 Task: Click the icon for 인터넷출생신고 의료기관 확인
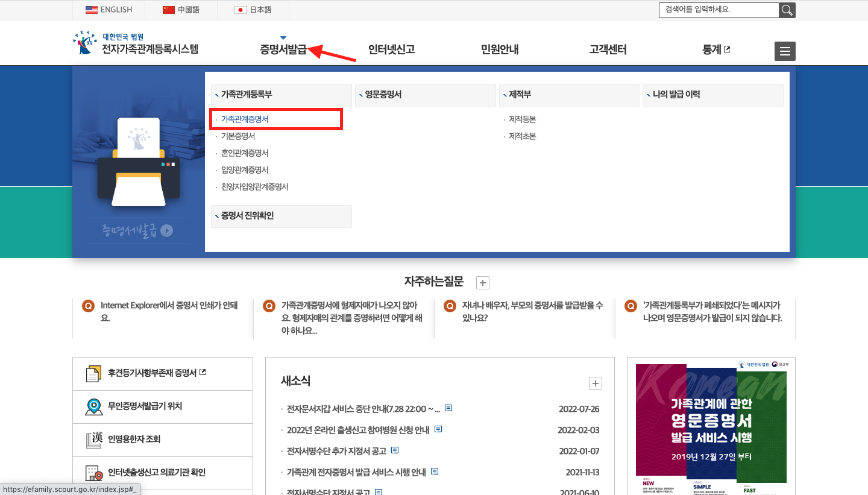coord(93,473)
